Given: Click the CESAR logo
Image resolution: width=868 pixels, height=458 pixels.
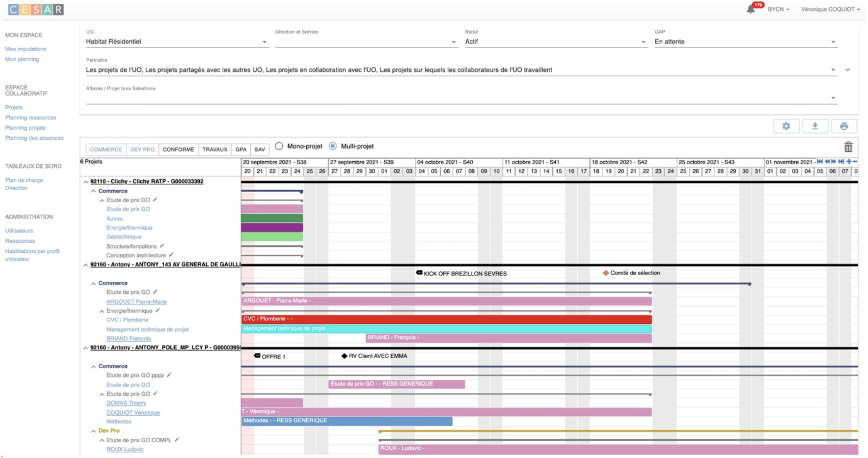Looking at the screenshot, I should [x=36, y=9].
